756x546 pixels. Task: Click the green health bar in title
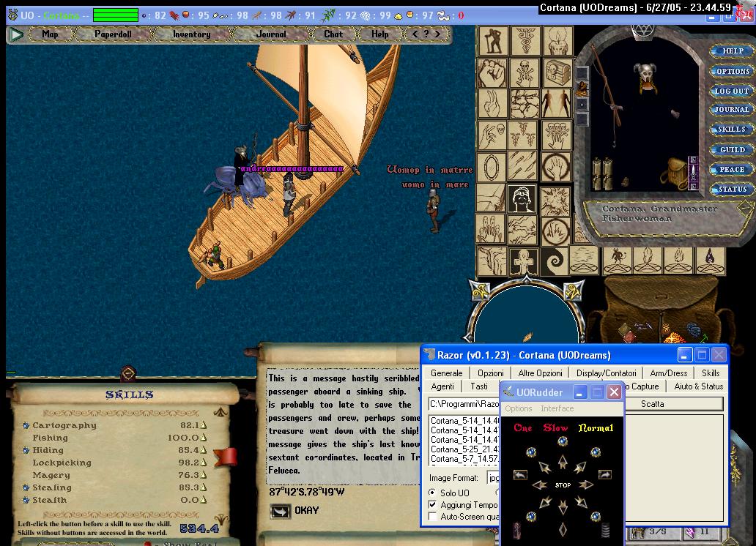point(116,15)
